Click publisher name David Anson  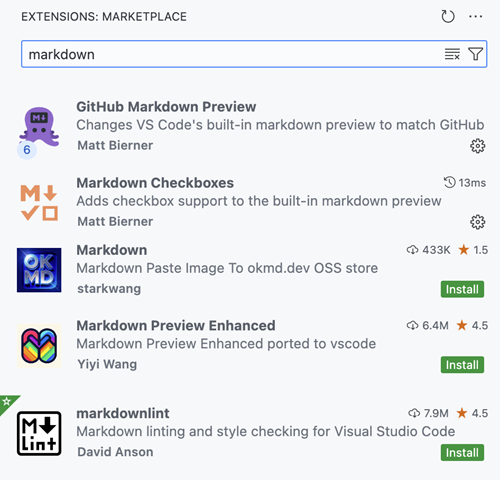tap(115, 452)
